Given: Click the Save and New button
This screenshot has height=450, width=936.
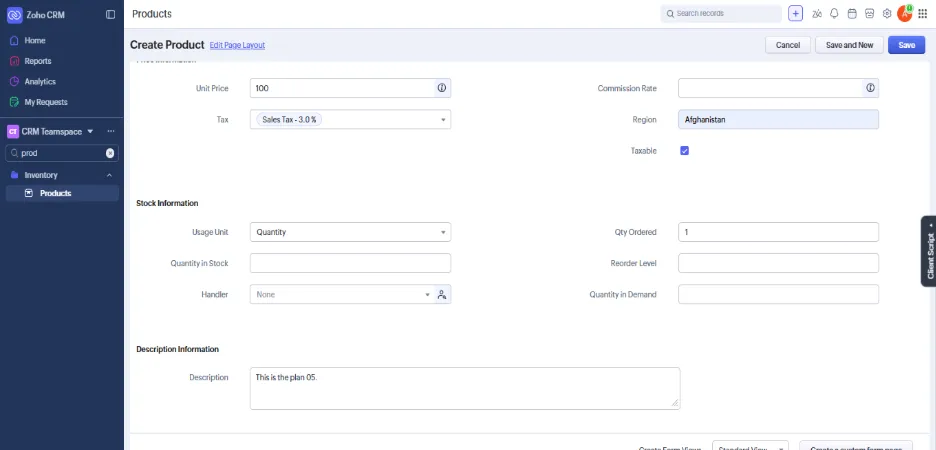Looking at the screenshot, I should point(849,45).
